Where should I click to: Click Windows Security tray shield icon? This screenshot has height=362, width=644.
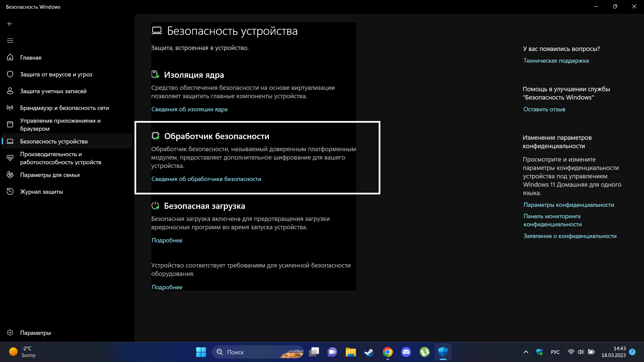539,352
